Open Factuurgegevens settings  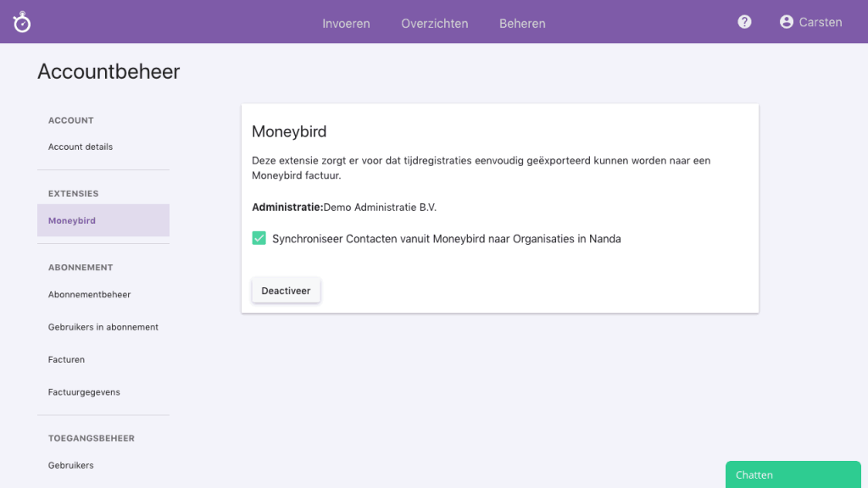(x=84, y=392)
